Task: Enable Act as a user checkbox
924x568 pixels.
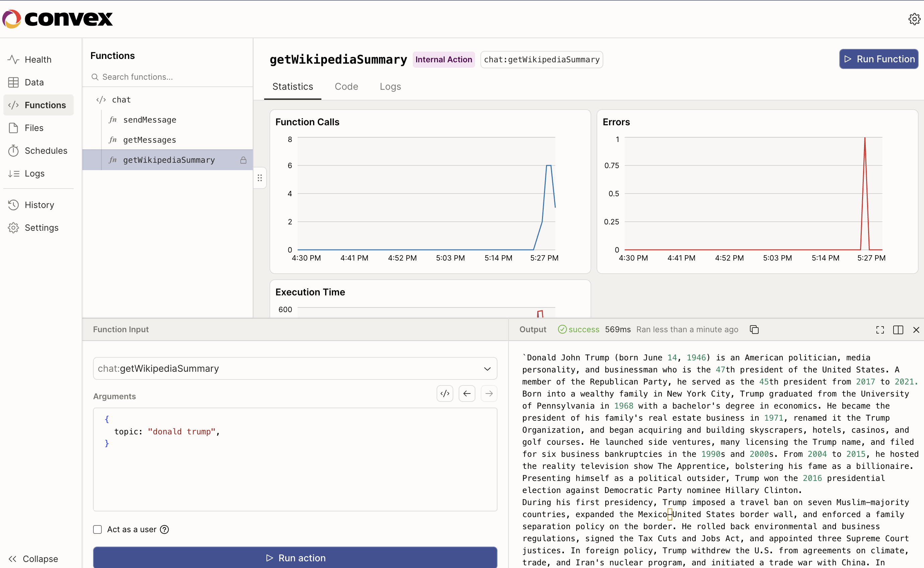Action: click(x=98, y=529)
